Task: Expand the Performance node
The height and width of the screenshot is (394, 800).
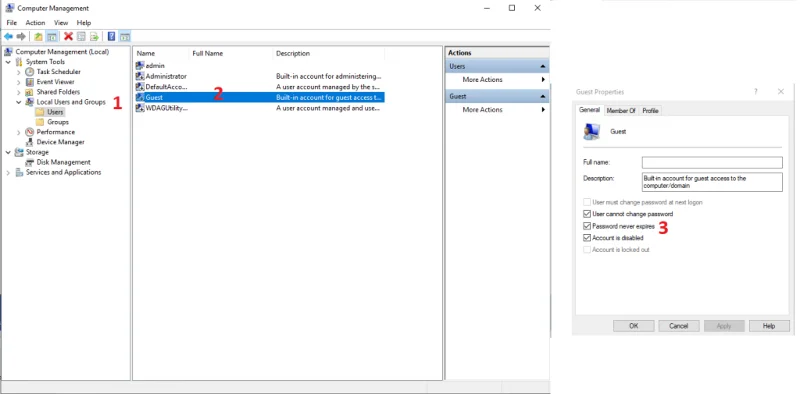Action: coord(19,132)
